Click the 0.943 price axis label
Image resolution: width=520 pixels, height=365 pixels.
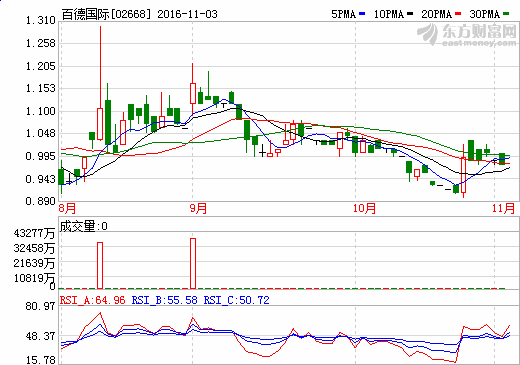41,179
